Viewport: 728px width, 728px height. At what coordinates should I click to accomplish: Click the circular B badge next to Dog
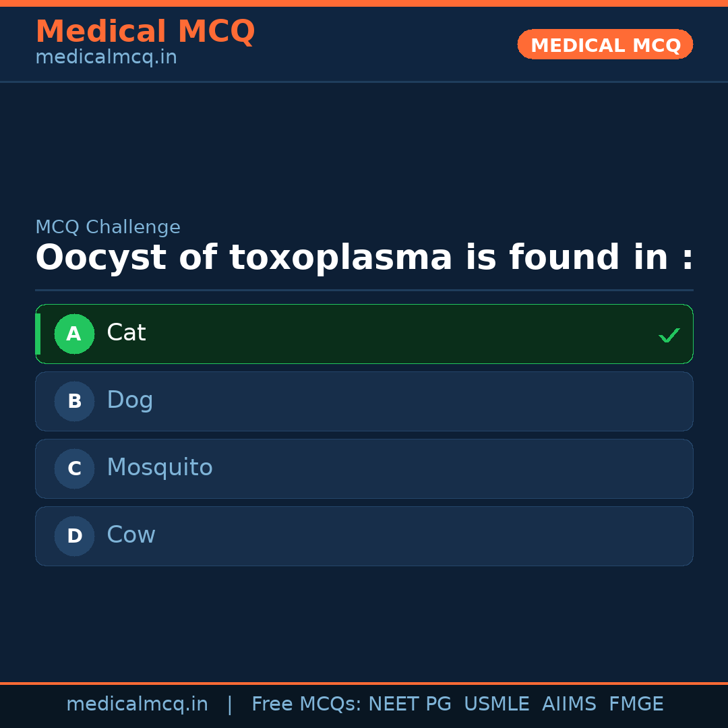[x=74, y=401]
